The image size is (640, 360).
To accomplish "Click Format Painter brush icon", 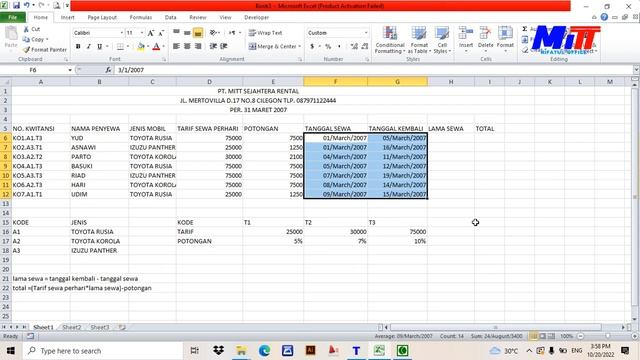I will pyautogui.click(x=27, y=49).
